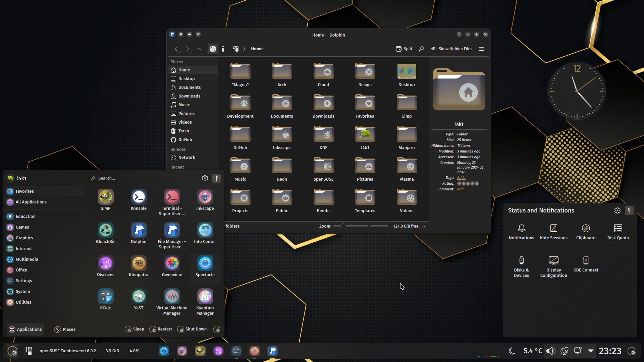Viewport: 644px width, 362px height.
Task: Adjust the Zoom slider handle
Action: [343, 226]
